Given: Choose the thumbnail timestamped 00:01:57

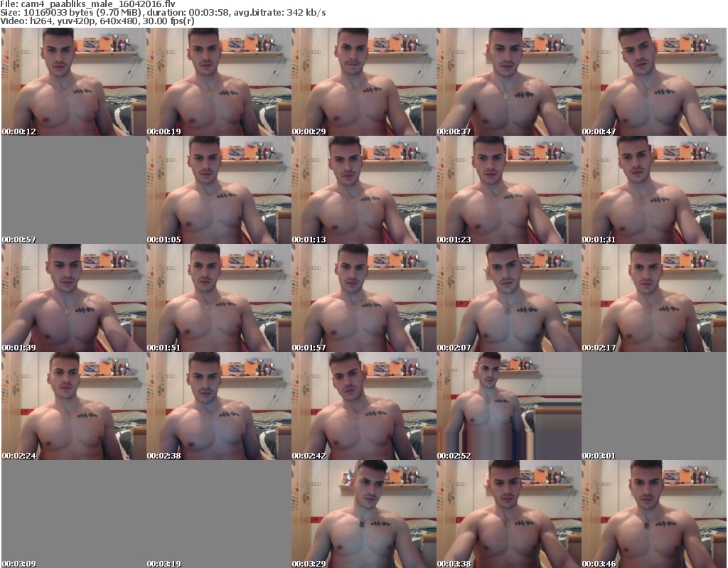Looking at the screenshot, I should point(364,298).
